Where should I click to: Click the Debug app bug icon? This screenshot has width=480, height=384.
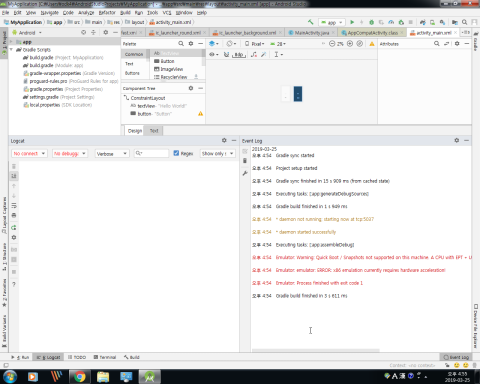371,22
